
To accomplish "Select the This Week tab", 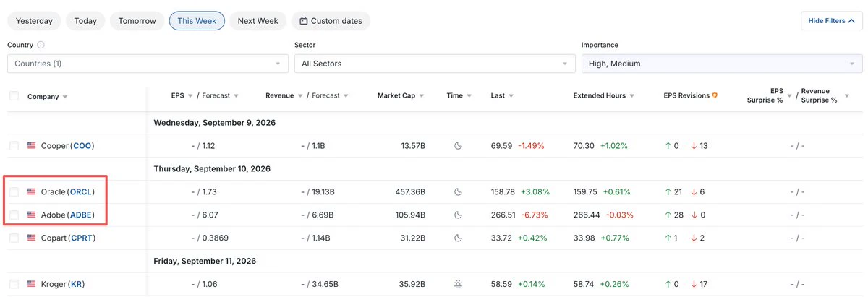I will (197, 21).
